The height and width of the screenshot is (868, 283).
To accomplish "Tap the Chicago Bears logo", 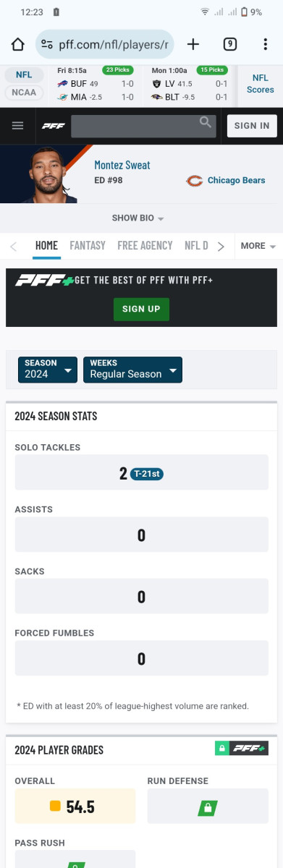I will pos(194,181).
